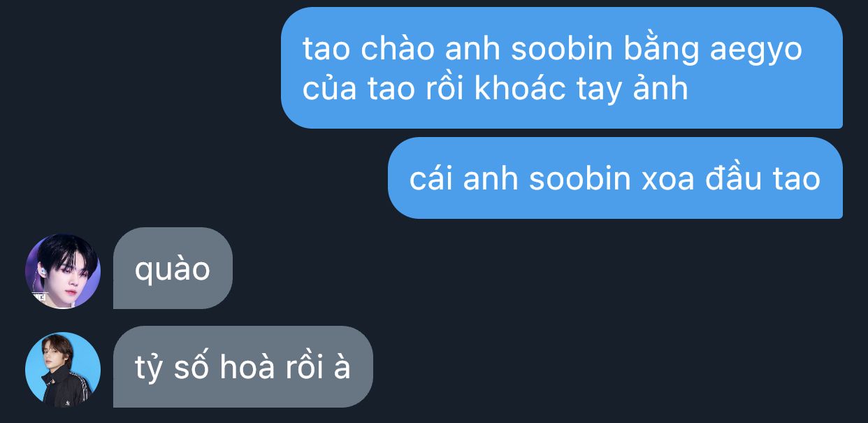Viewport: 868px width, 423px height.
Task: Open the purple-background avatar beside "quào"
Action: [x=63, y=271]
